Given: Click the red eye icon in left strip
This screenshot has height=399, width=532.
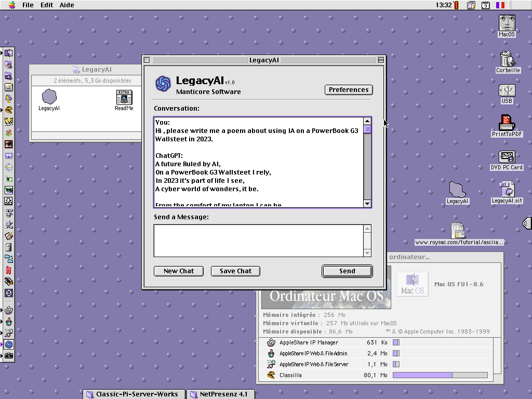Looking at the screenshot, I should pyautogui.click(x=8, y=144).
